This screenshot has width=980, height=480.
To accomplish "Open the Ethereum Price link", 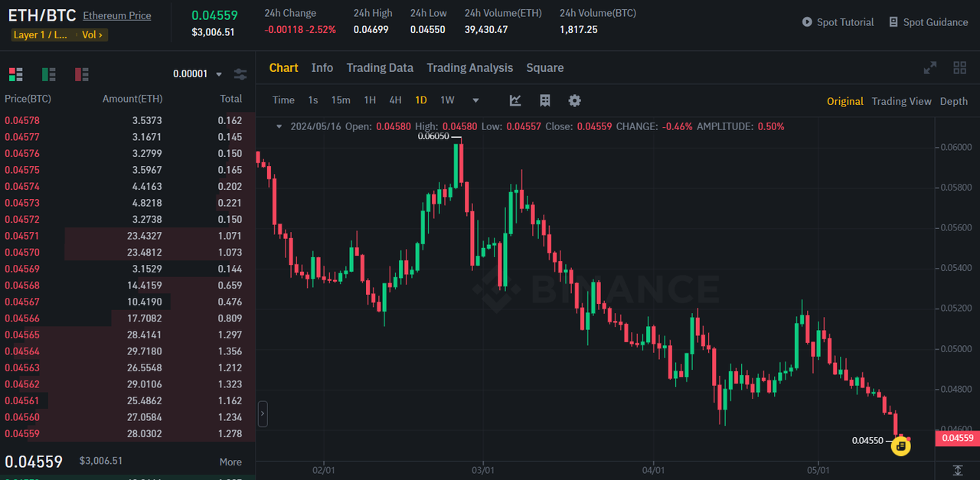I will point(117,15).
